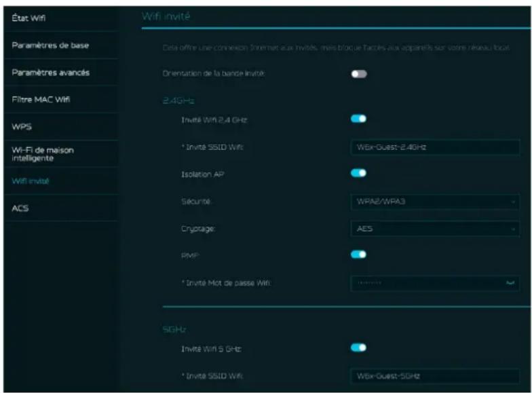
Task: Click the 2.4GHz guest SSID field
Action: 435,147
